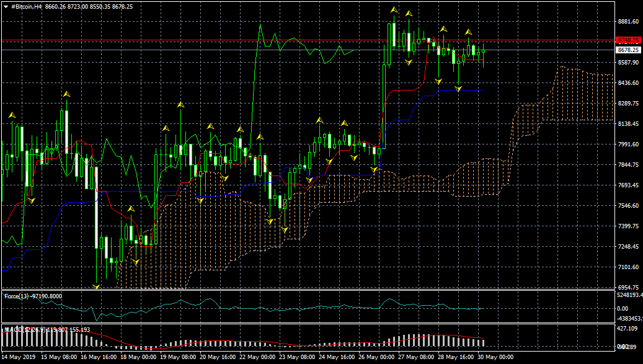
Task: Select the red 8738.75 price label
Action: [x=628, y=40]
